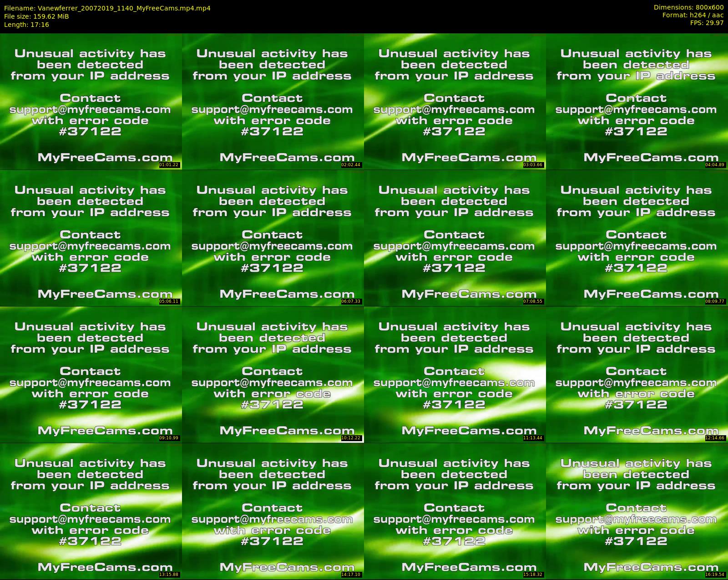Click the 'Format: h264 / aac' text
Screen dimensions: 728x580
click(x=693, y=15)
